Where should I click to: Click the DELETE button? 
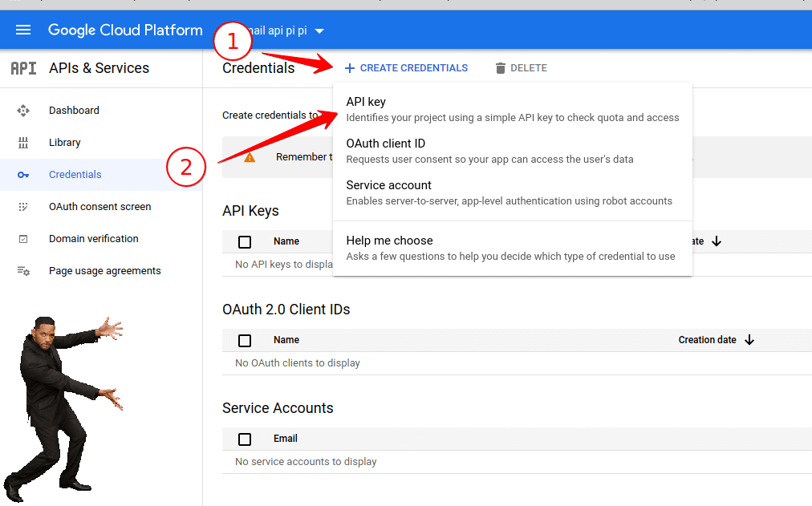pos(521,68)
